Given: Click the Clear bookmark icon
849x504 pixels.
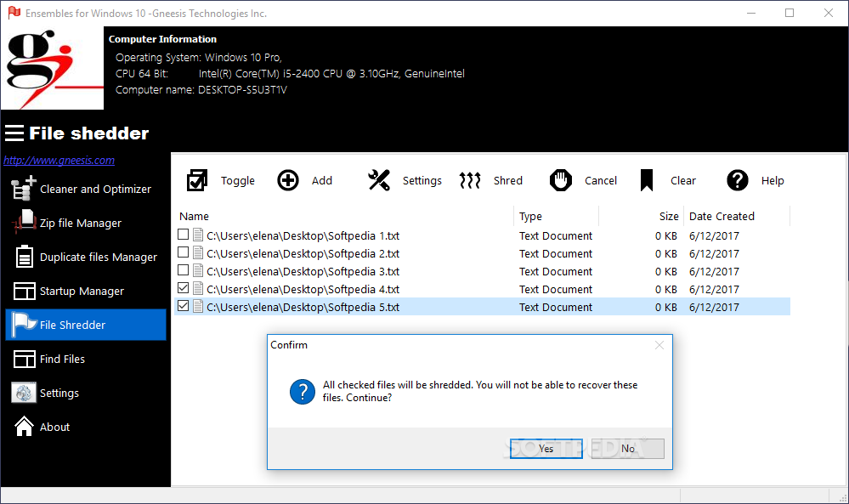Looking at the screenshot, I should click(647, 180).
